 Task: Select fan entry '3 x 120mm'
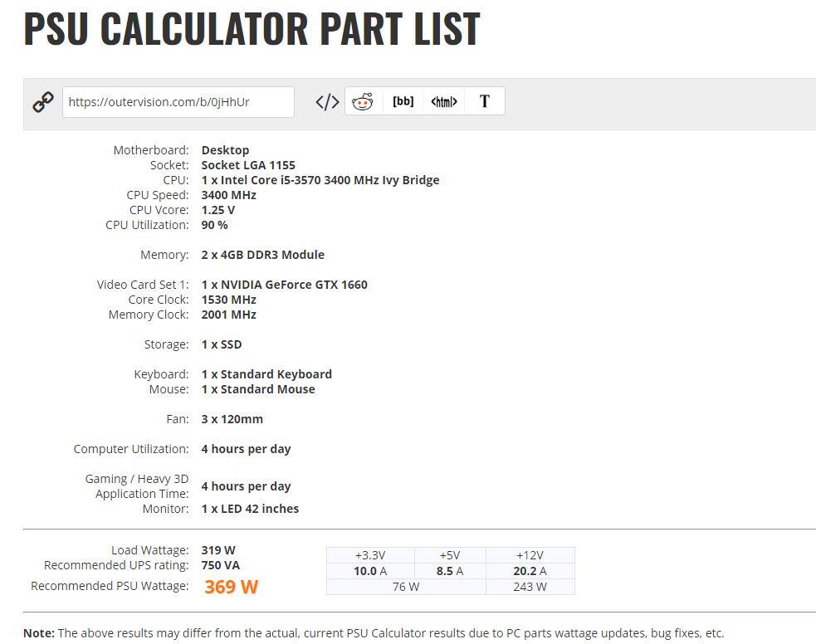(x=232, y=419)
